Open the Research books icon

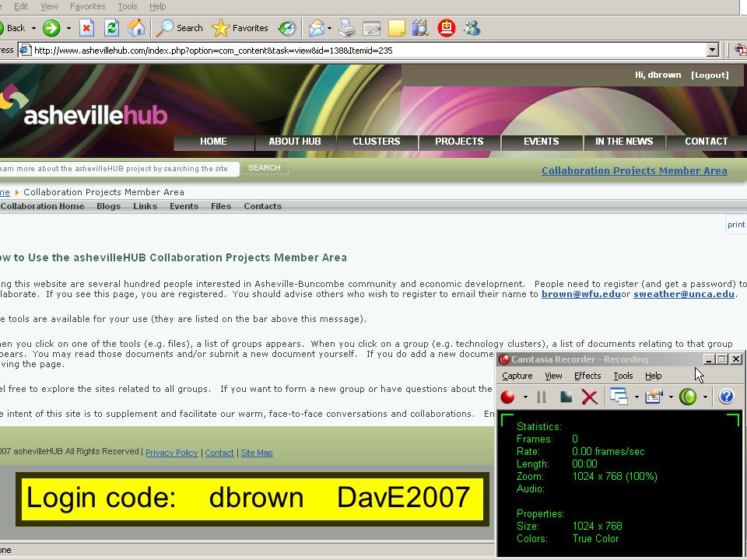(x=421, y=28)
